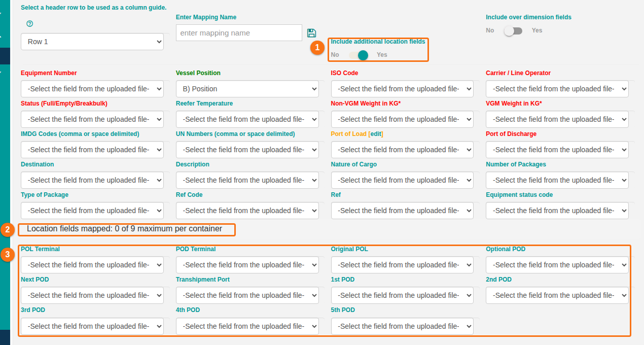Screen dimensions: 644x345
Task: Open the VGM Weight in KG dropdown
Action: click(557, 119)
